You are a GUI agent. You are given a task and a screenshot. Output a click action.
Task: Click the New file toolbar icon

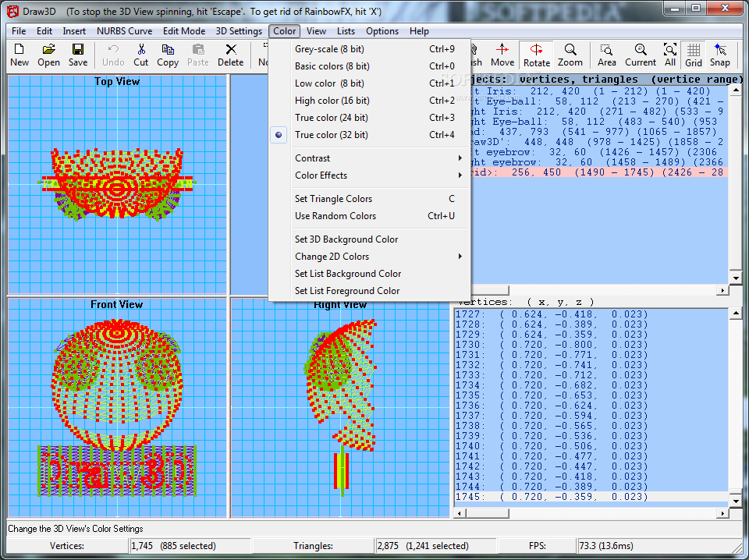(x=20, y=55)
